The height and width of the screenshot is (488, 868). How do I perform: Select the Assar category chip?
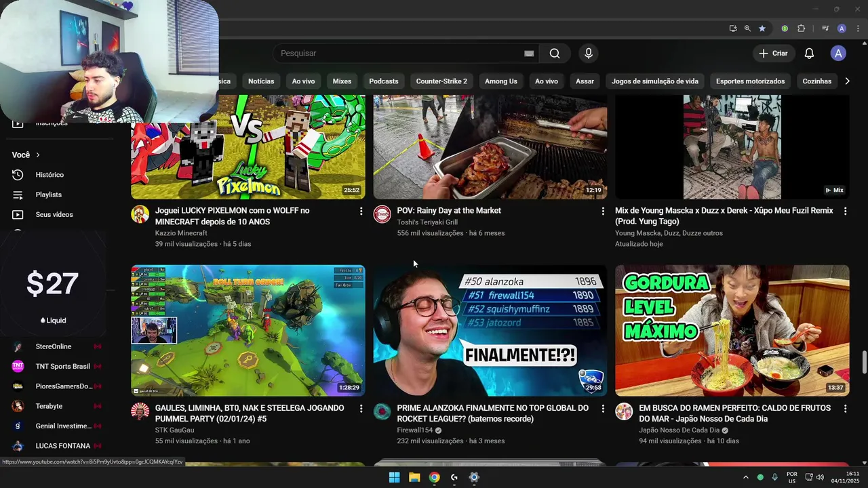pyautogui.click(x=585, y=81)
